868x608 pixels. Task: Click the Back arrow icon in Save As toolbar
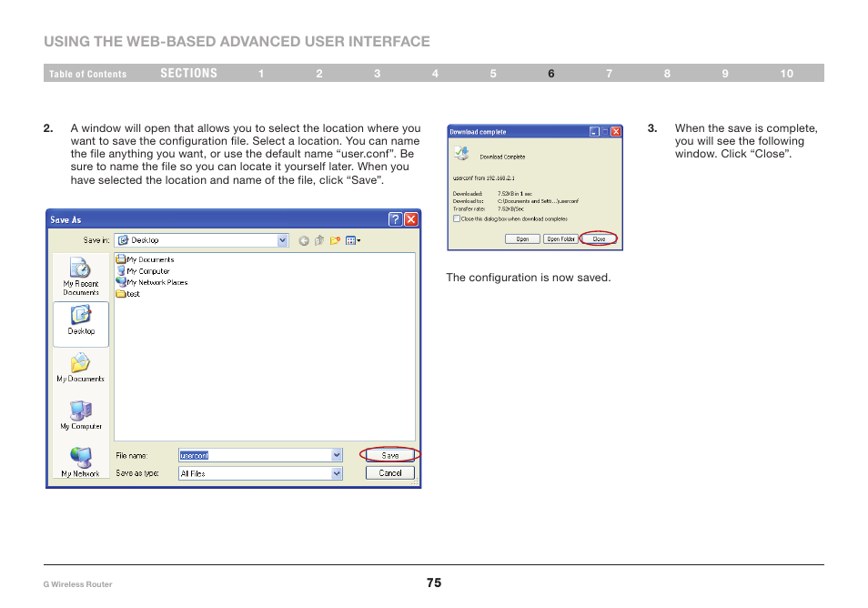(x=303, y=241)
